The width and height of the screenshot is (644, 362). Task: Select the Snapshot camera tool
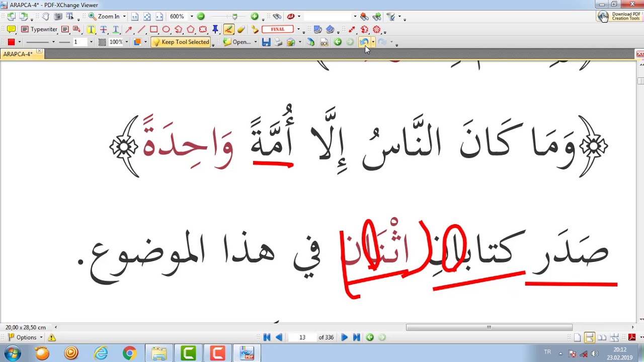58,17
